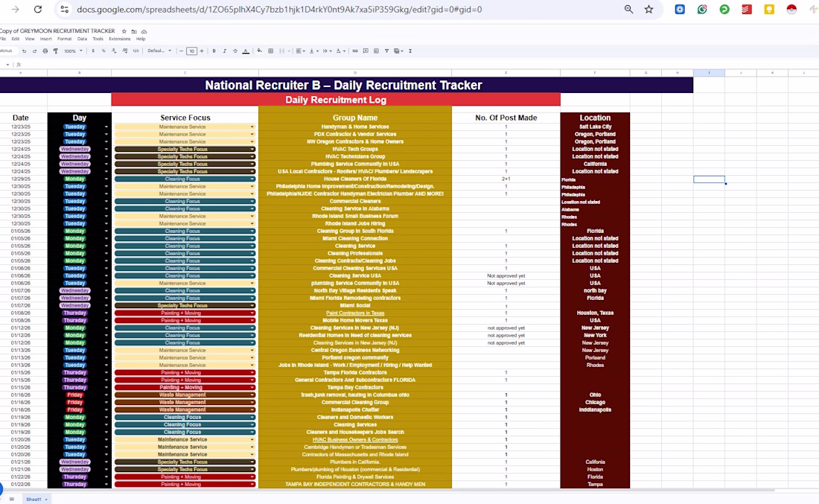Click the Daily Recruitment Log red header
Screen dimensions: 819x504
336,100
